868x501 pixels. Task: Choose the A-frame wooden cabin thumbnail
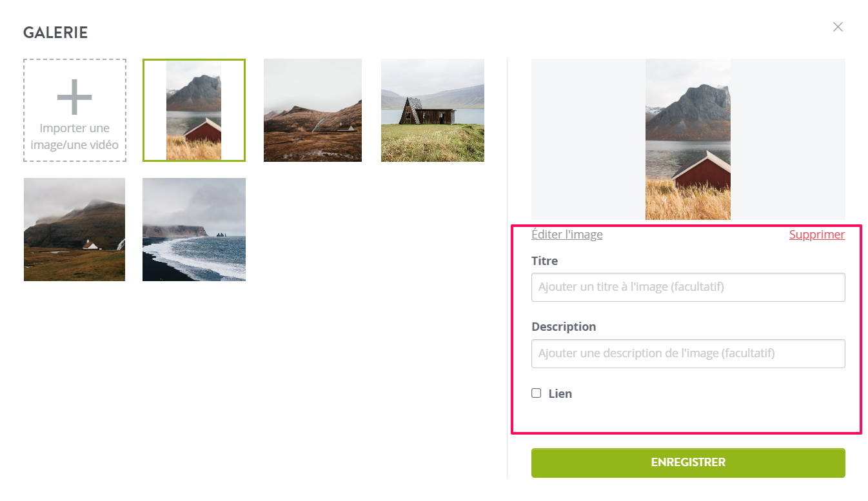[x=433, y=110]
